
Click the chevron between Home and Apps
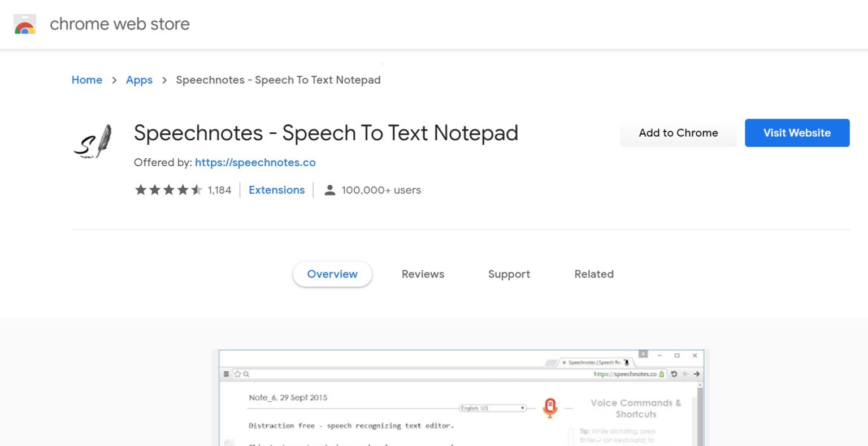click(114, 80)
